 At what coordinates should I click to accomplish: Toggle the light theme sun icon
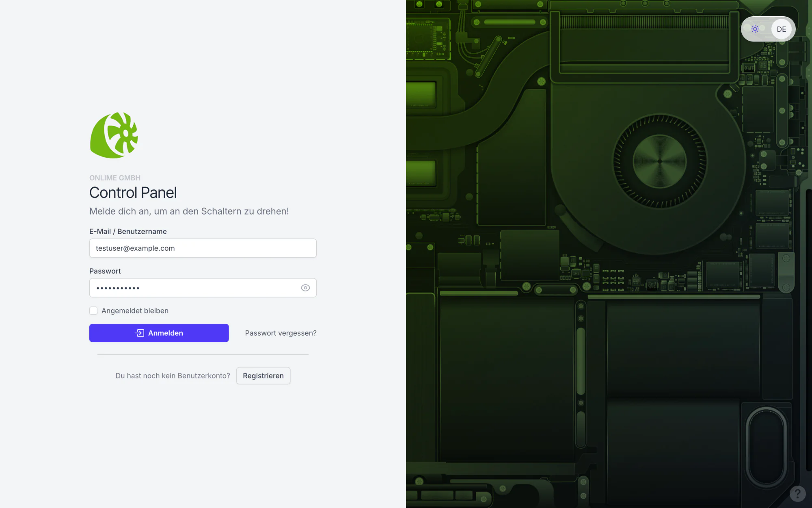[755, 29]
